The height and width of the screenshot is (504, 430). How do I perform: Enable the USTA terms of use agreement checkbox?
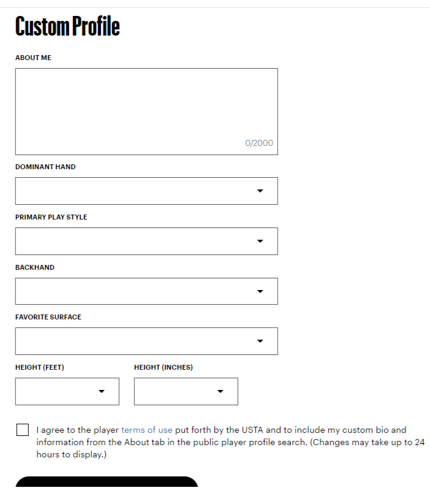tap(21, 430)
